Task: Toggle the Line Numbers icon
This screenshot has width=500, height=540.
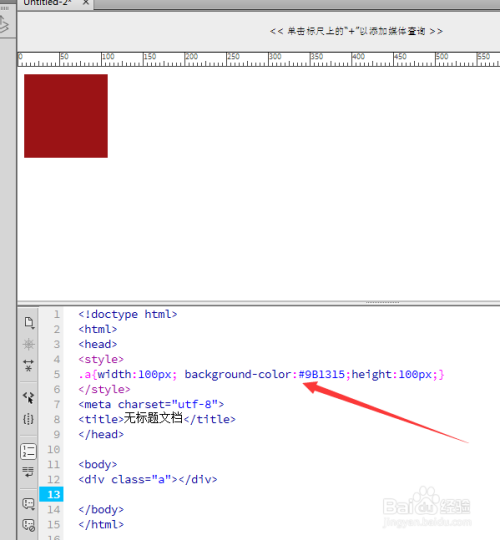Action: click(x=29, y=451)
